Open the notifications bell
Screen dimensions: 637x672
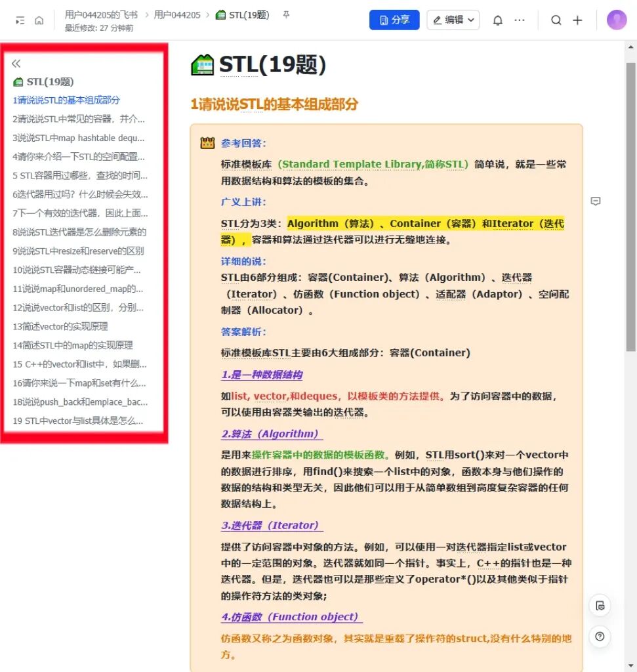click(497, 20)
